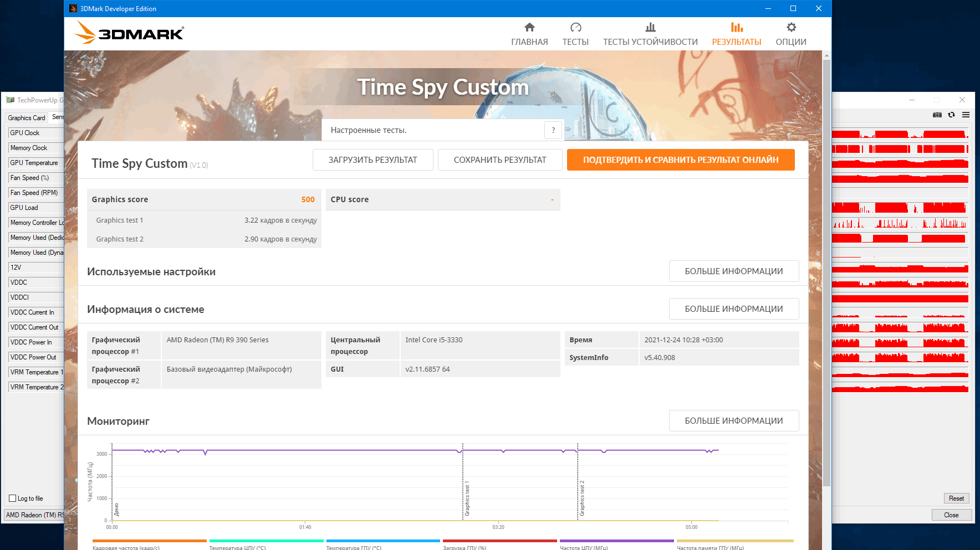
Task: Click VDDC Power Out sensor label
Action: (x=36, y=357)
